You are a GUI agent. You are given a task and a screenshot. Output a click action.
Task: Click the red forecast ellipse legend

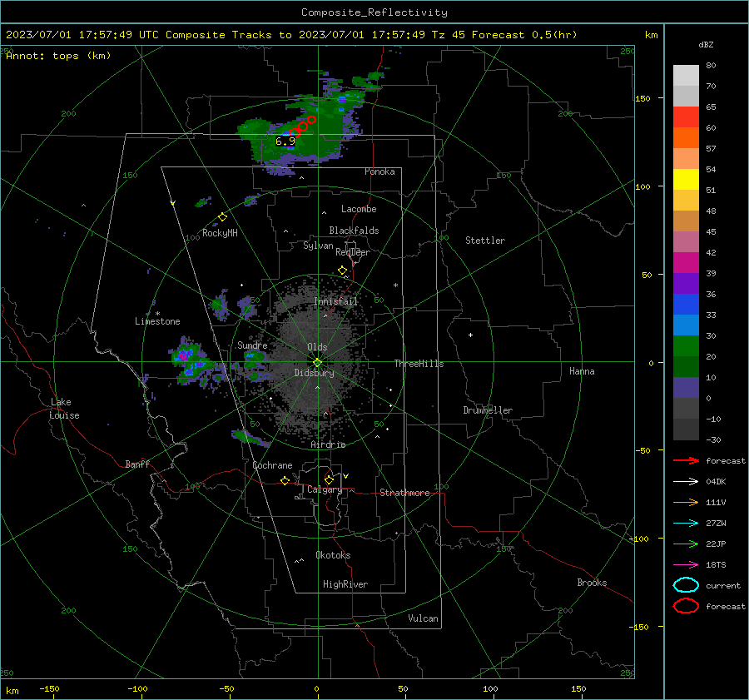pyautogui.click(x=686, y=606)
